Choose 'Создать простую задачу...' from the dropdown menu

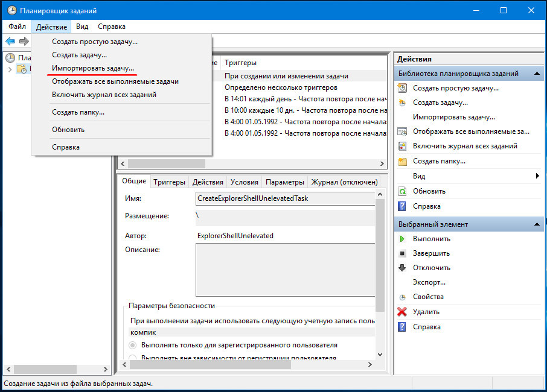coord(122,42)
